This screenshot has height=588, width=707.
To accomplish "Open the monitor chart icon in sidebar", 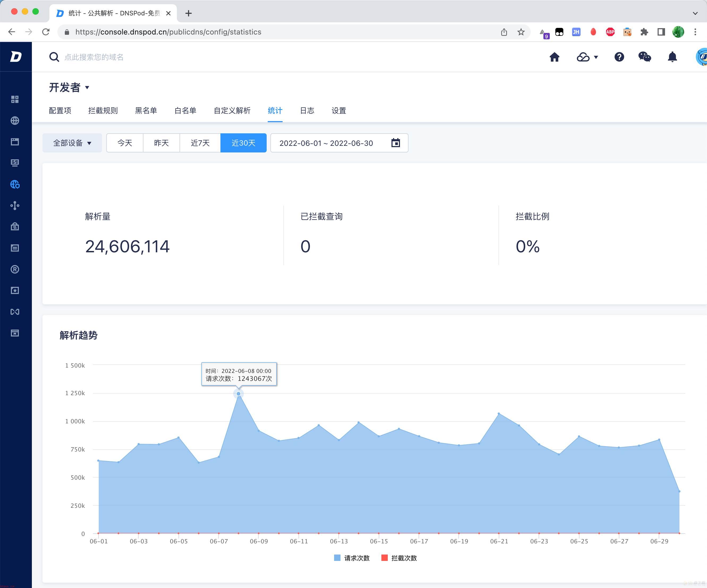I will [x=15, y=163].
